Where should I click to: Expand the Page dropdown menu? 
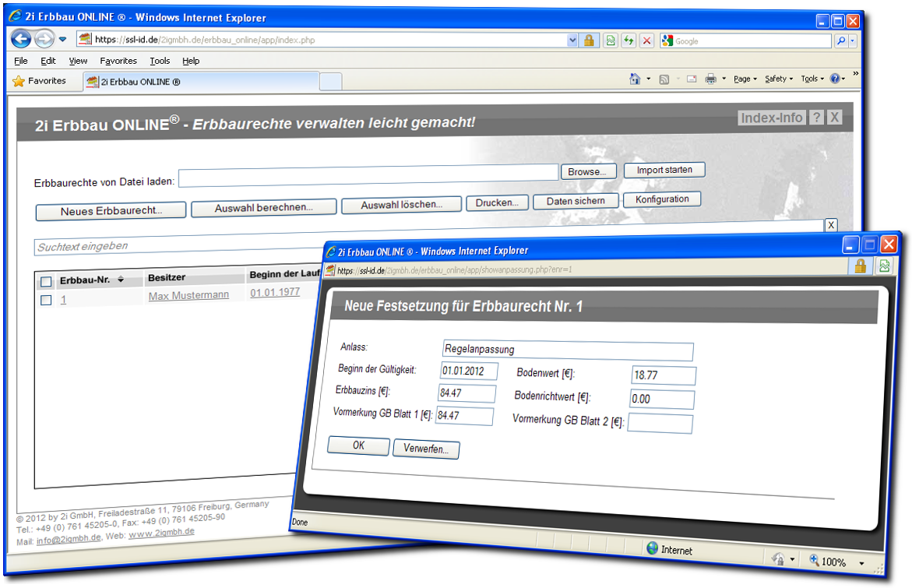(745, 79)
